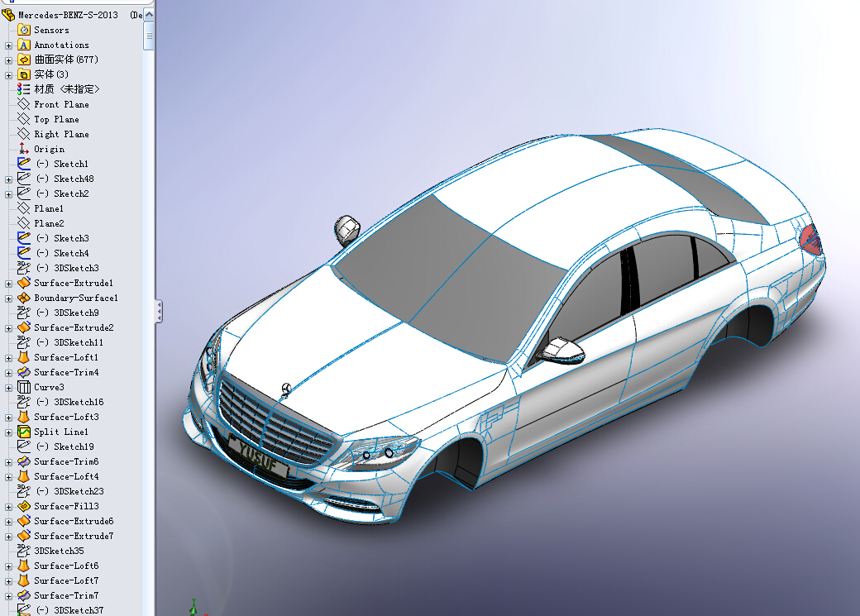The image size is (860, 616).
Task: Select 3DSketch35 in the feature tree
Action: point(59,551)
